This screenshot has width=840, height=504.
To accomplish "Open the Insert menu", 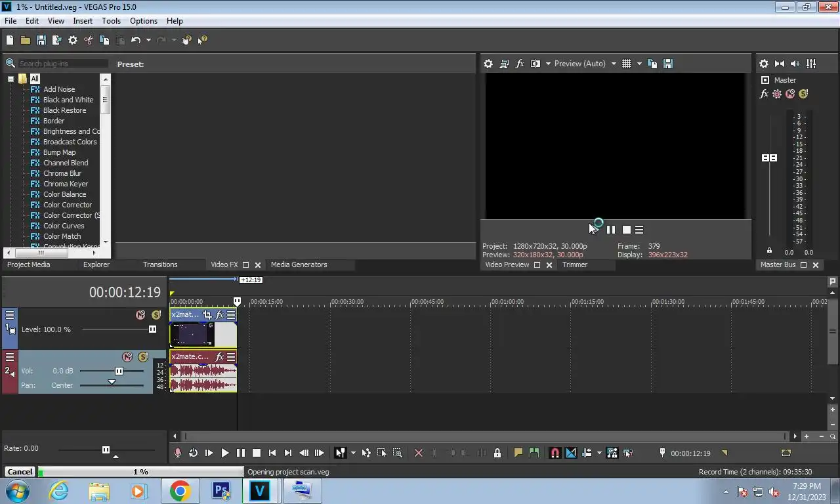I will pos(83,21).
